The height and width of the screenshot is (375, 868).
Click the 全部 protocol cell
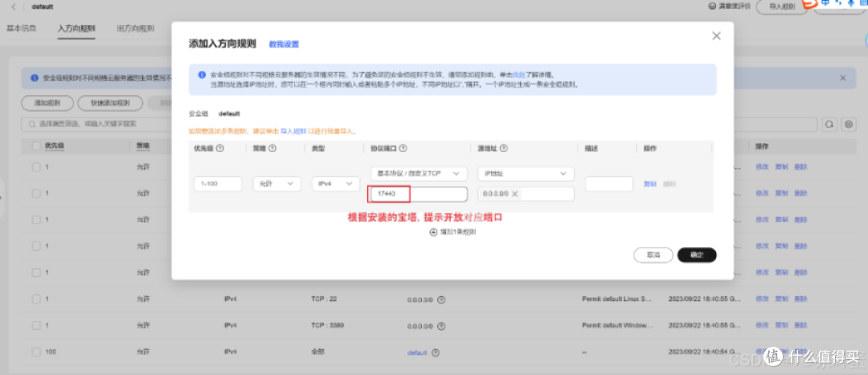(x=317, y=352)
